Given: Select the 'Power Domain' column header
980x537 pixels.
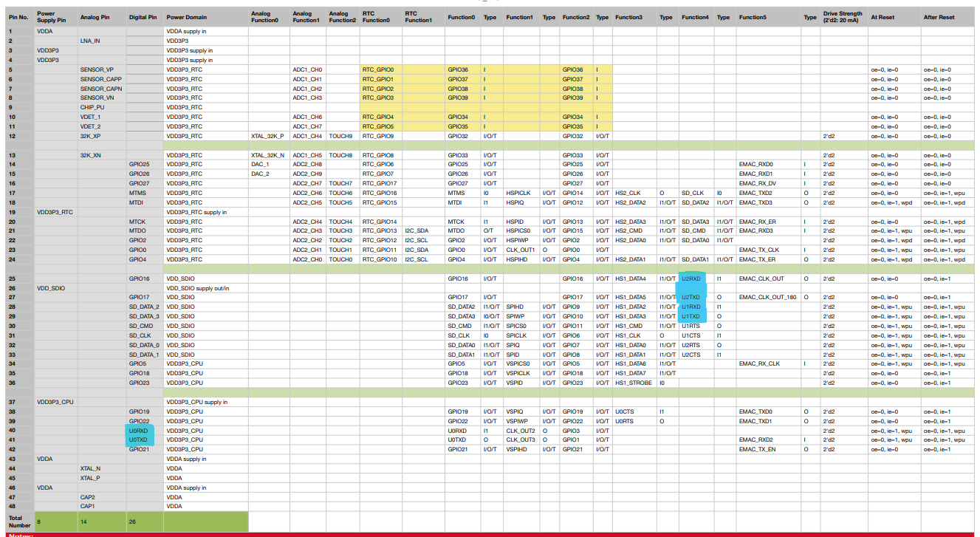Looking at the screenshot, I should 206,16.
